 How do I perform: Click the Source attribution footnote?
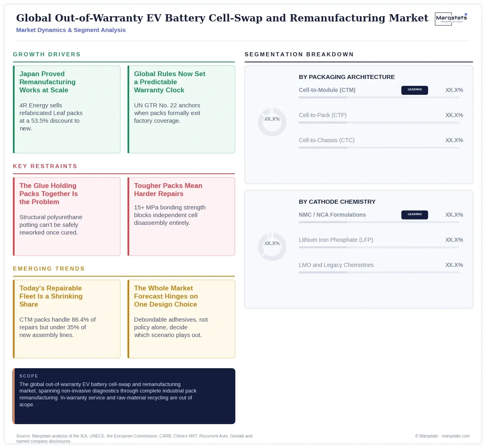[134, 439]
